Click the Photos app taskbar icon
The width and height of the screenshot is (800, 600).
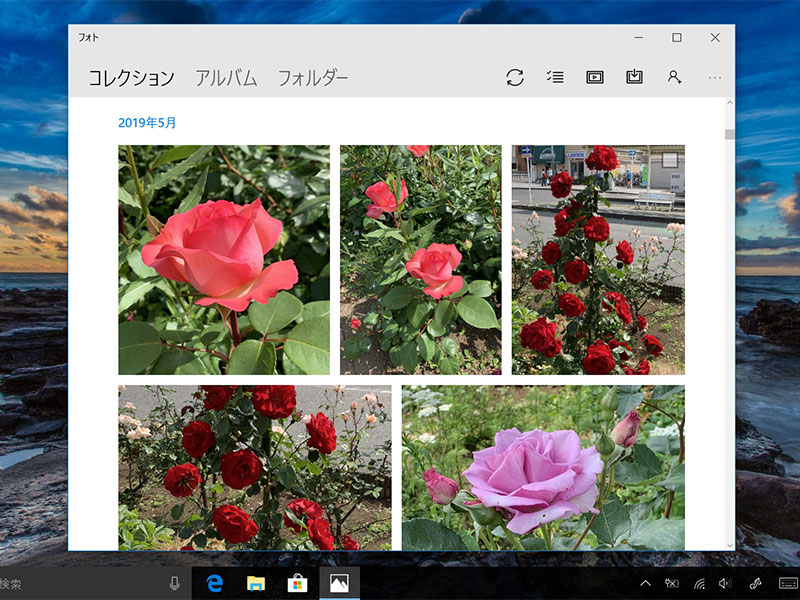click(x=339, y=583)
